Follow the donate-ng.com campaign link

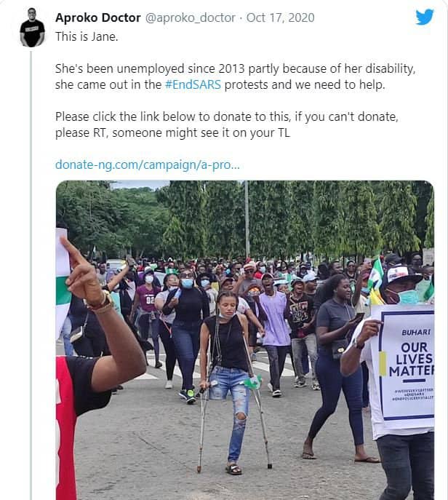(x=148, y=164)
